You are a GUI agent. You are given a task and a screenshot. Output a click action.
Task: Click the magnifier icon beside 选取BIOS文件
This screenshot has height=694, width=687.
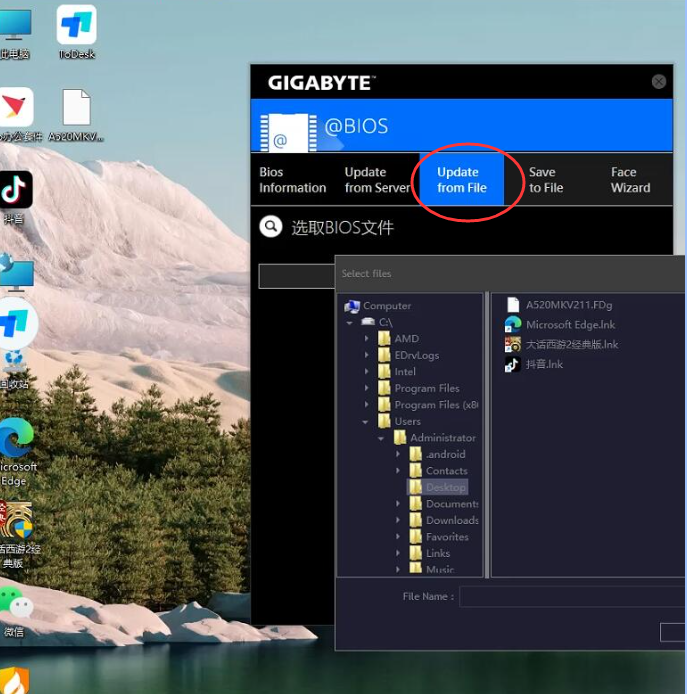pyautogui.click(x=270, y=227)
